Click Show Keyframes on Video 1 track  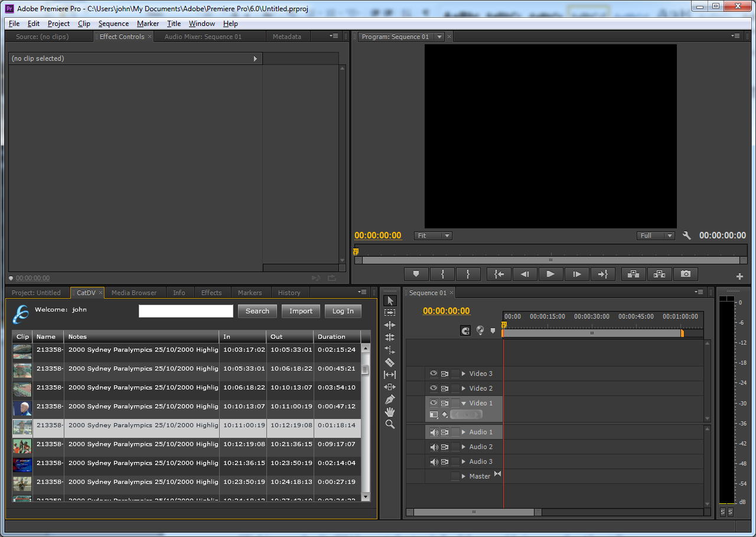click(x=445, y=414)
